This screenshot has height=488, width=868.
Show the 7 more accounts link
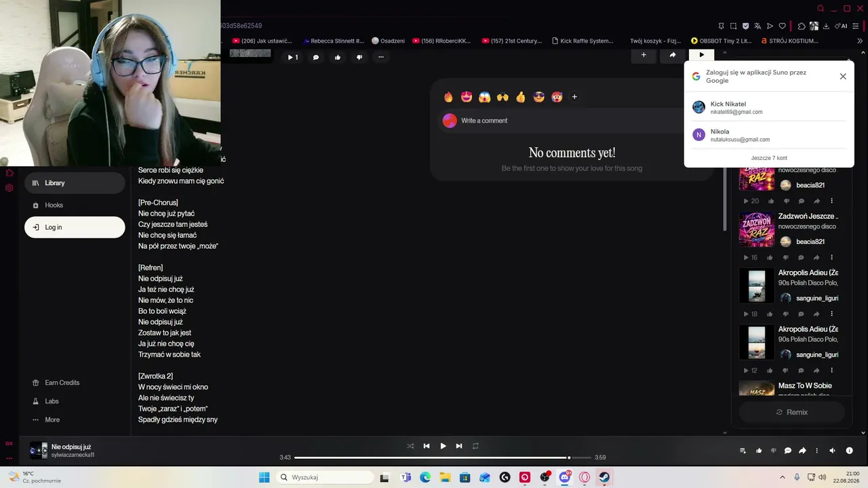point(769,158)
